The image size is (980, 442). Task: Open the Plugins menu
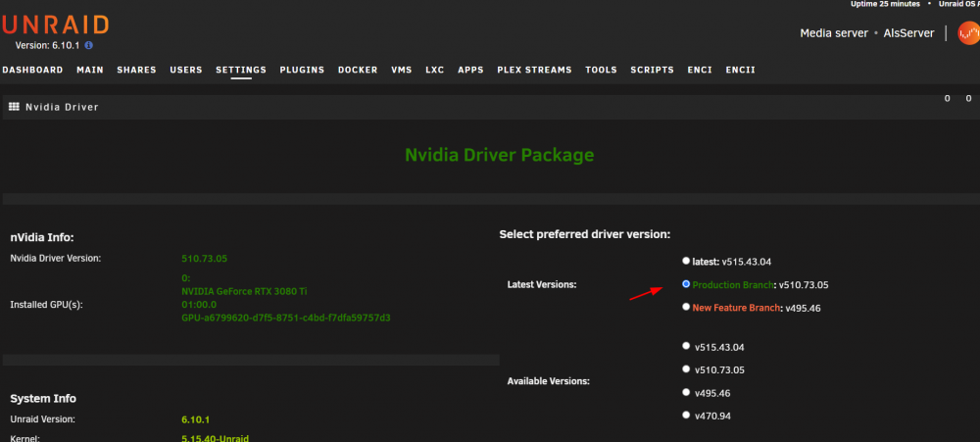click(x=302, y=70)
